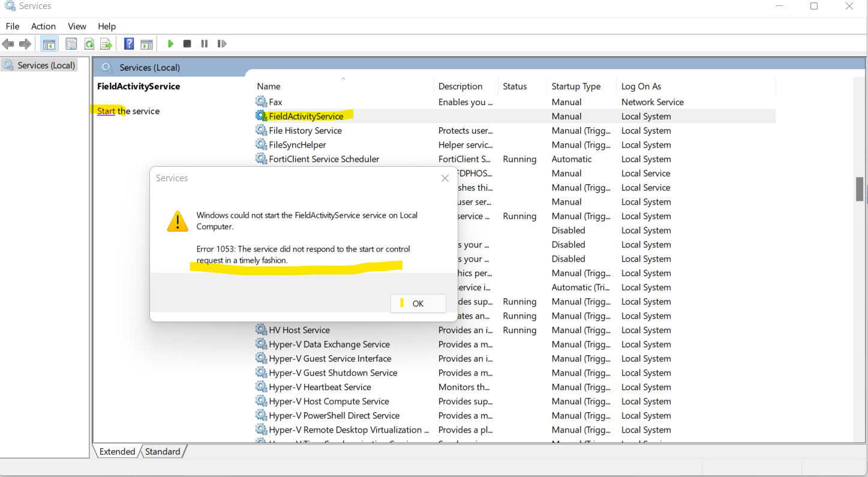Screen dimensions: 868x477
Task: Click the vertical scrollbar thumb in services list
Action: pyautogui.click(x=860, y=189)
